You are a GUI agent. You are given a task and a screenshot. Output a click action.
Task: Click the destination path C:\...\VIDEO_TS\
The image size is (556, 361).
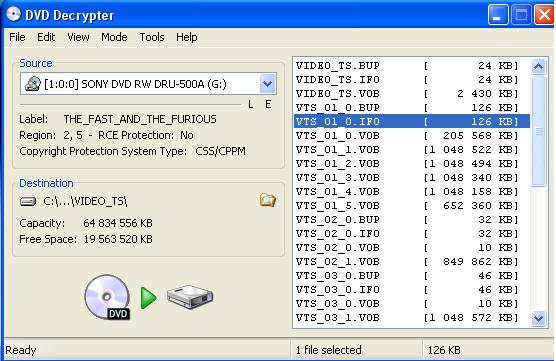point(85,201)
